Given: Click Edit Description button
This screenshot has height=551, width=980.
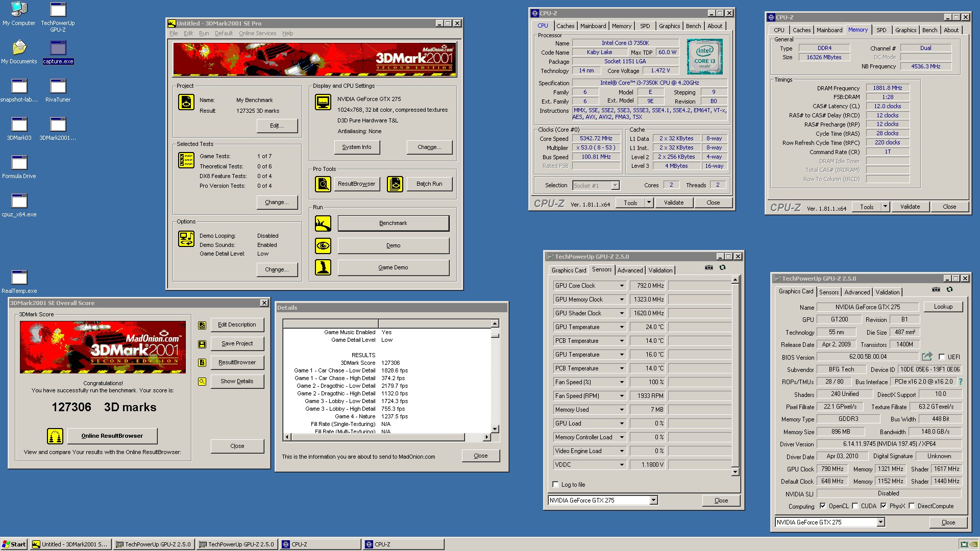Looking at the screenshot, I should click(237, 325).
